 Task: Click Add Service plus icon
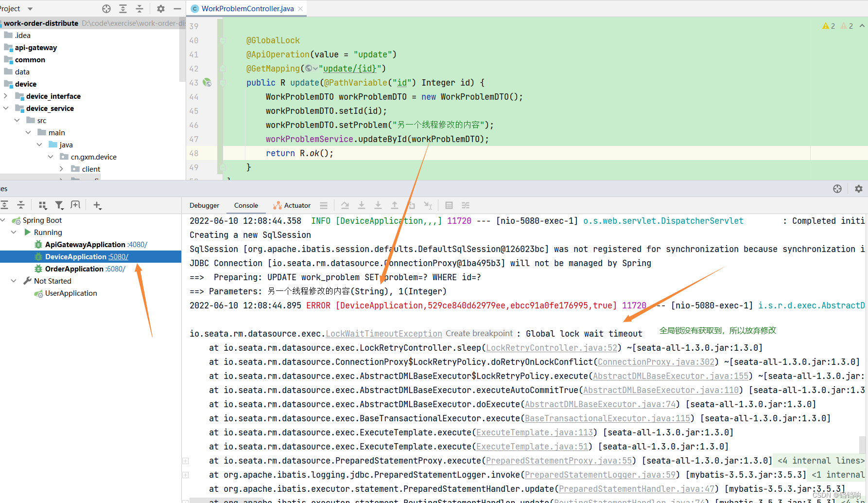tap(97, 205)
